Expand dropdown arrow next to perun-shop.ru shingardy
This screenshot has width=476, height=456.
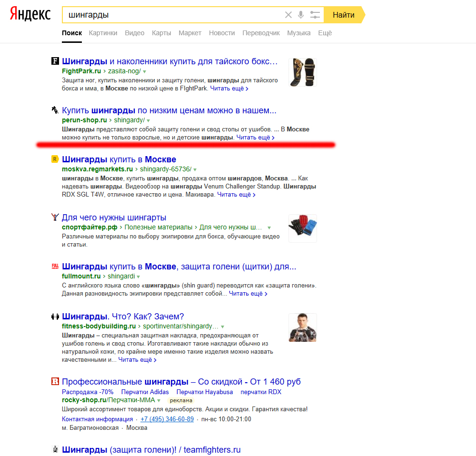[149, 120]
